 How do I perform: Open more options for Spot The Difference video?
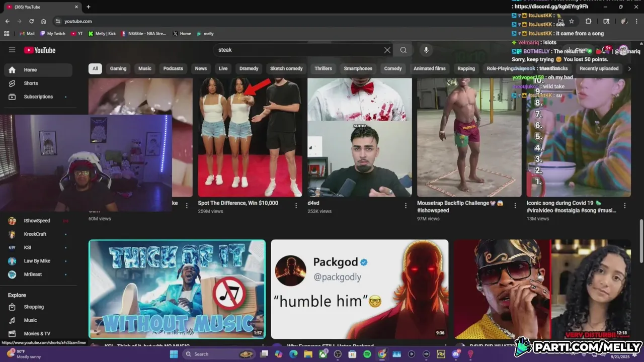click(x=296, y=205)
